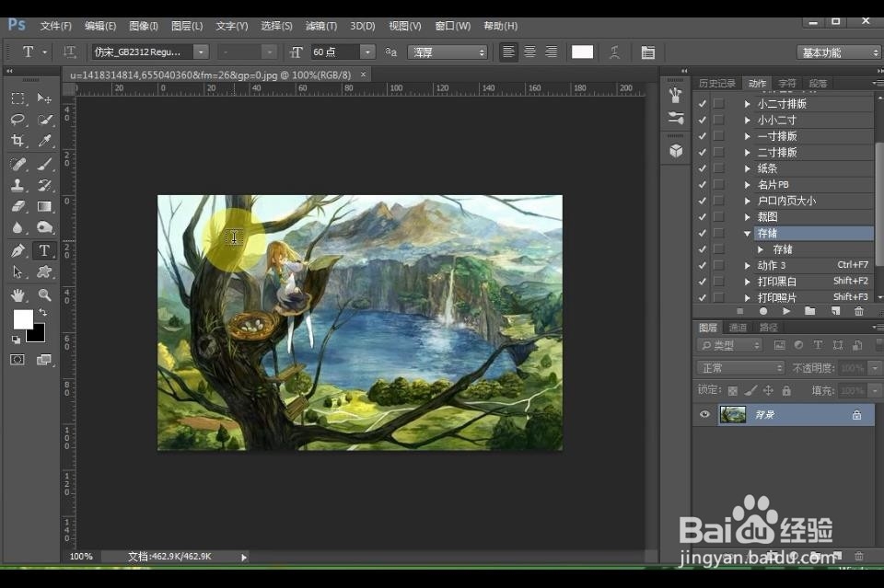Select the Eyedropper tool

pyautogui.click(x=44, y=140)
